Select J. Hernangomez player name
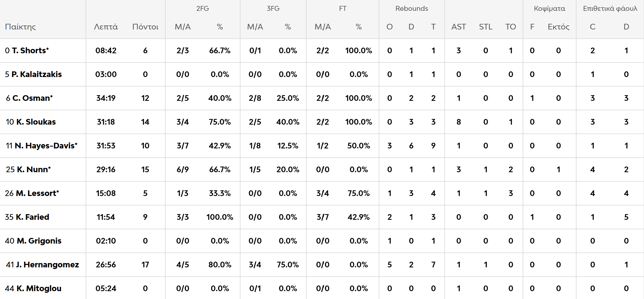Viewport: 644px width, 299px height. pyautogui.click(x=47, y=265)
